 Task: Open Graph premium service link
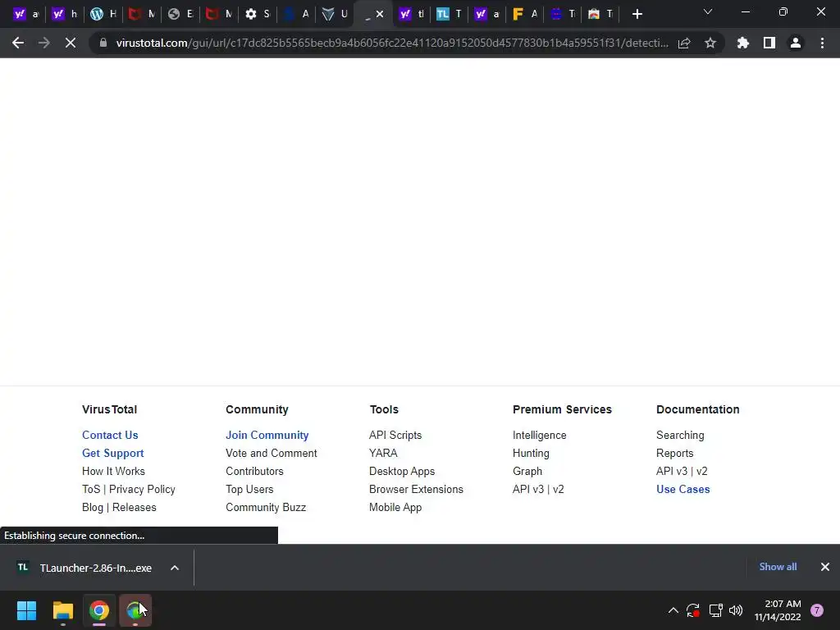527,472
